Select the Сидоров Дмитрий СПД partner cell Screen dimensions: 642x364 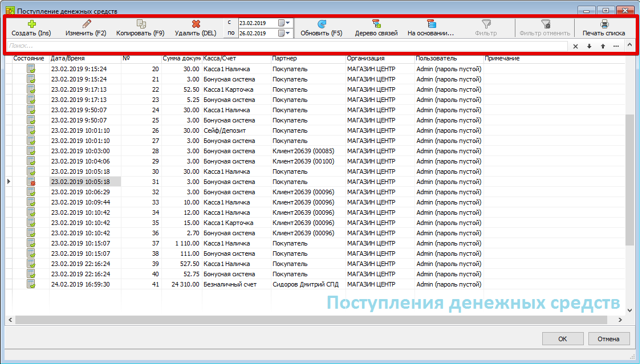pyautogui.click(x=308, y=284)
